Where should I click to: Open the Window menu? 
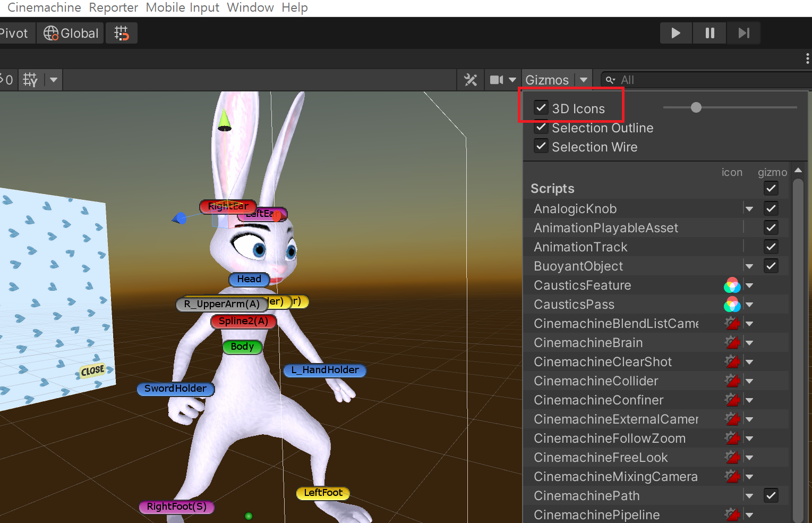250,7
